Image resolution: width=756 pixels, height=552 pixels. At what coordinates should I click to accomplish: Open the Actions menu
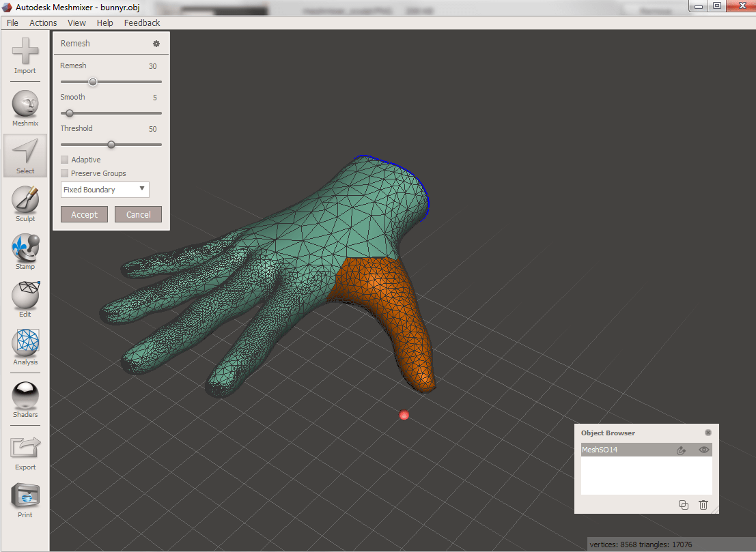(x=42, y=23)
